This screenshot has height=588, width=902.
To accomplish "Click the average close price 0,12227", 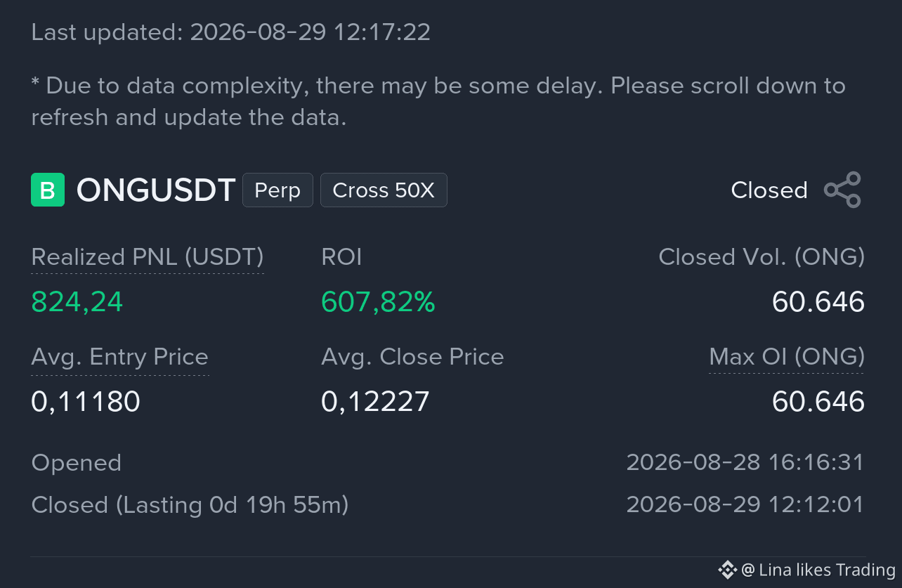I will tap(375, 402).
